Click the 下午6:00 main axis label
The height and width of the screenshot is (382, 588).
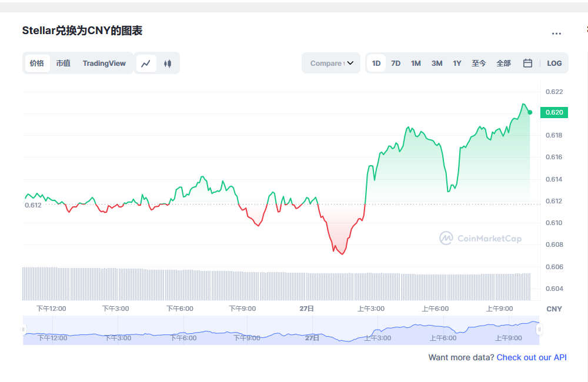pos(180,309)
